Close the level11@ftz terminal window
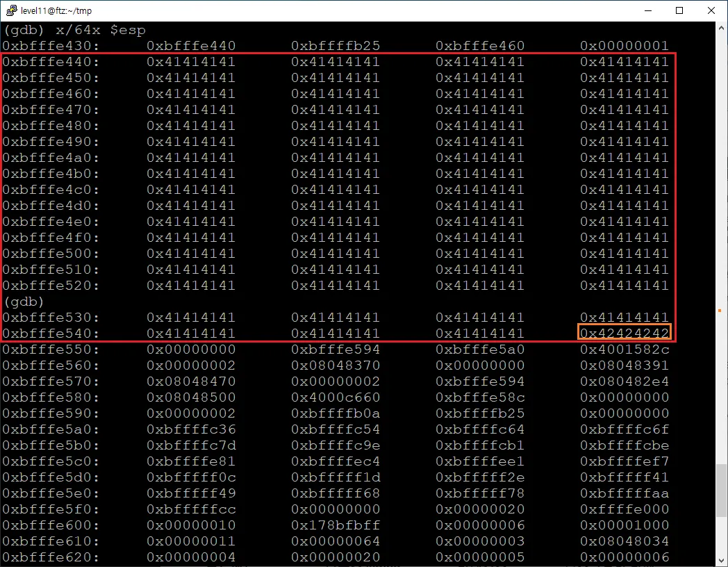 [711, 10]
